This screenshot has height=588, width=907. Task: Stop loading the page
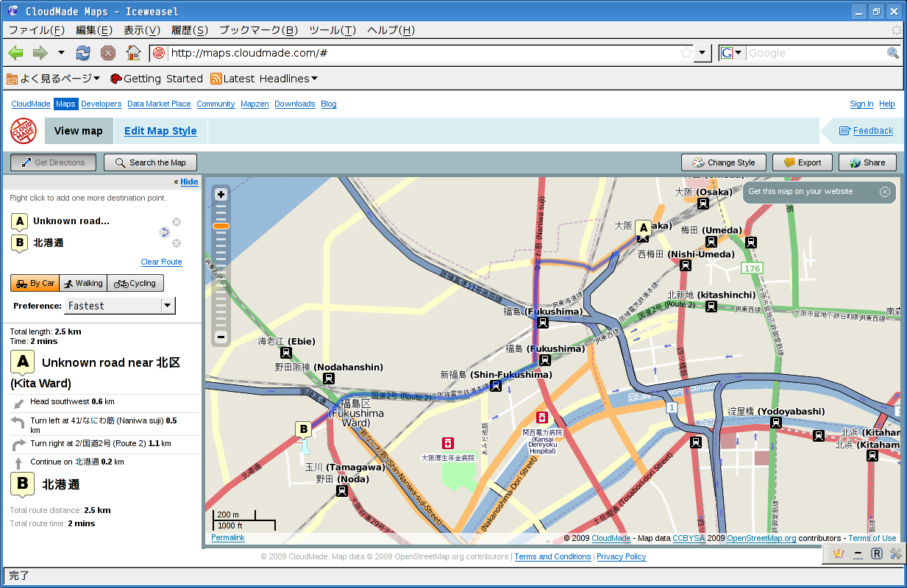108,53
